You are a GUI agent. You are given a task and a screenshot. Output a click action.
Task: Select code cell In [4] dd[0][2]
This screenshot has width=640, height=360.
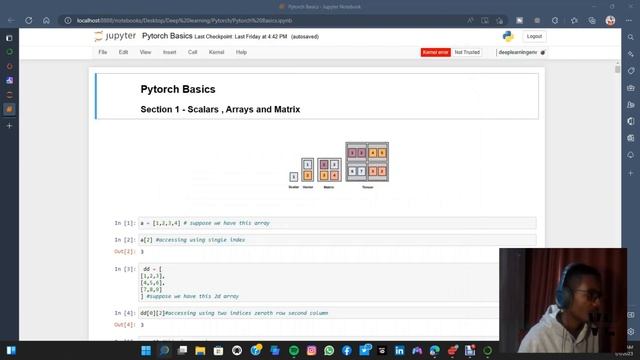coord(319,313)
